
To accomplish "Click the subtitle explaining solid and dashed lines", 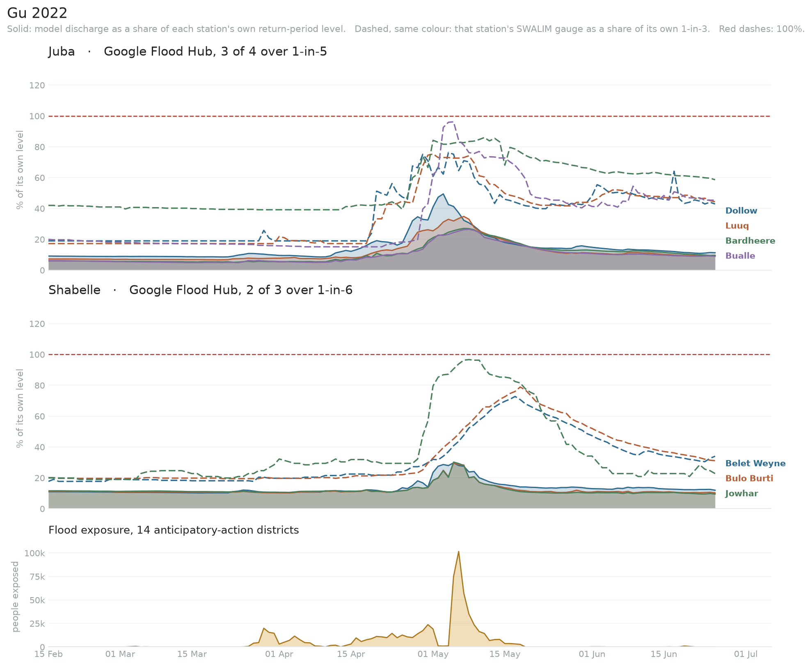I will 406,29.
